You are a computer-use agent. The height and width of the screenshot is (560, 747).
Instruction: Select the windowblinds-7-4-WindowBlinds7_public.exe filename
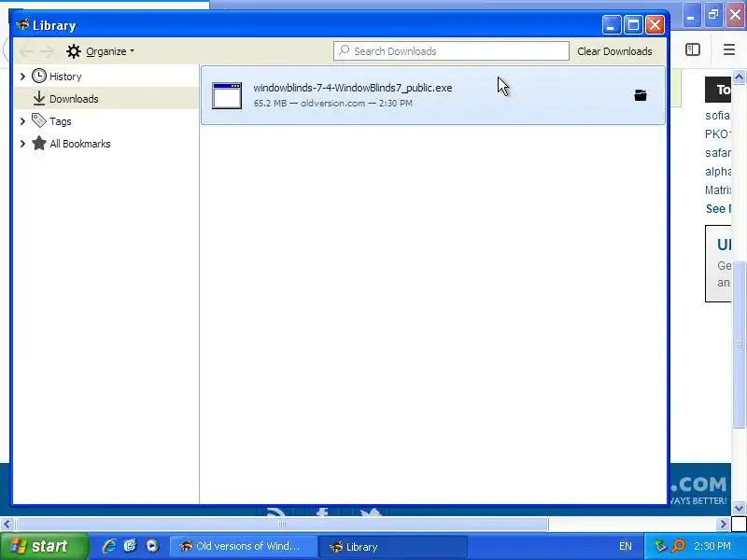point(353,88)
